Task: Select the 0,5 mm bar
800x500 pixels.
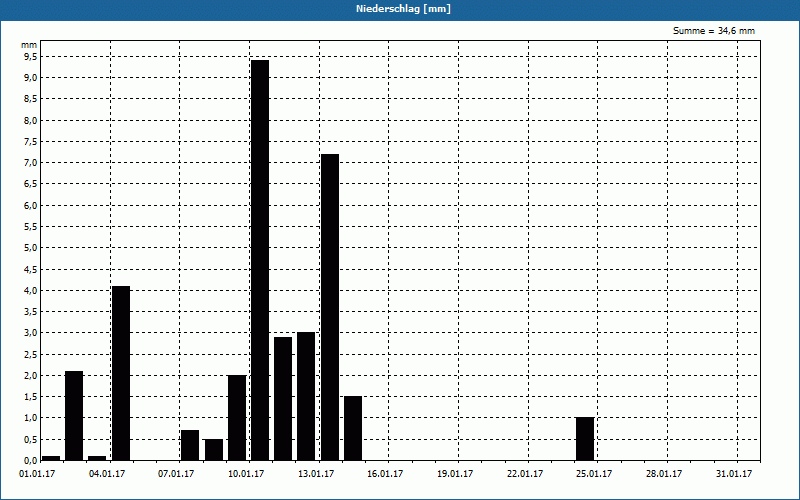Action: click(214, 450)
